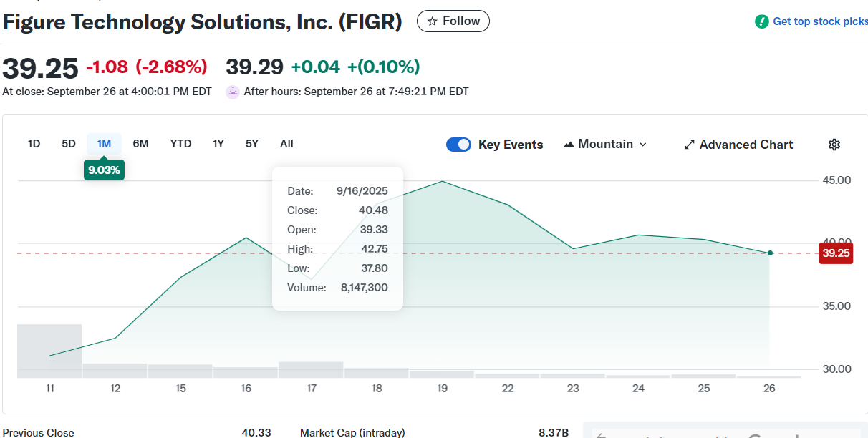Image resolution: width=868 pixels, height=438 pixels.
Task: Open chart settings gear icon
Action: [834, 145]
